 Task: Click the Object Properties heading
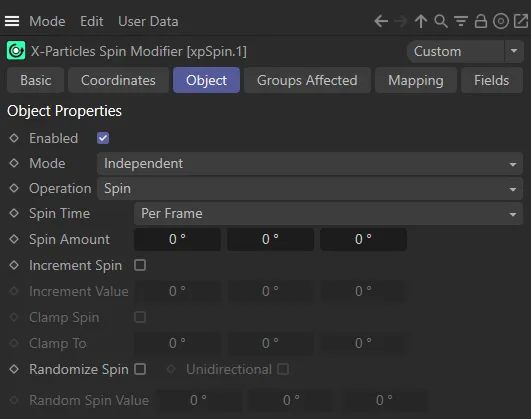(x=64, y=111)
